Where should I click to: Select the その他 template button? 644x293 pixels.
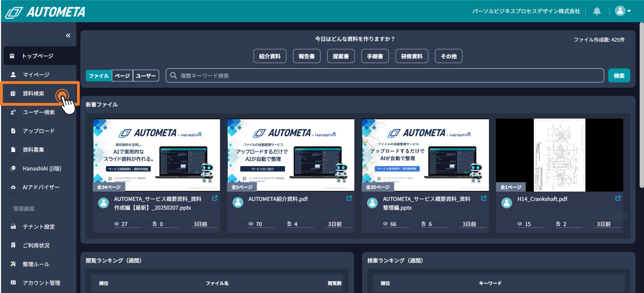click(449, 56)
